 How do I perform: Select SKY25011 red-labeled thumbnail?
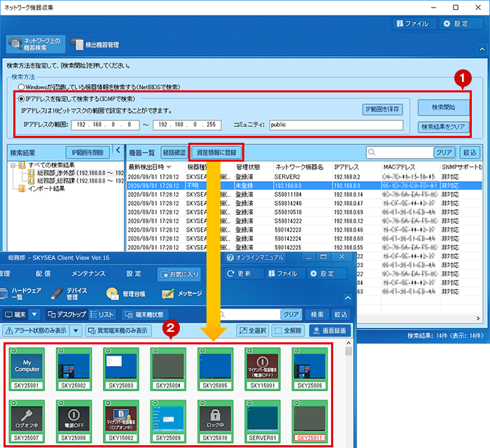[309, 421]
